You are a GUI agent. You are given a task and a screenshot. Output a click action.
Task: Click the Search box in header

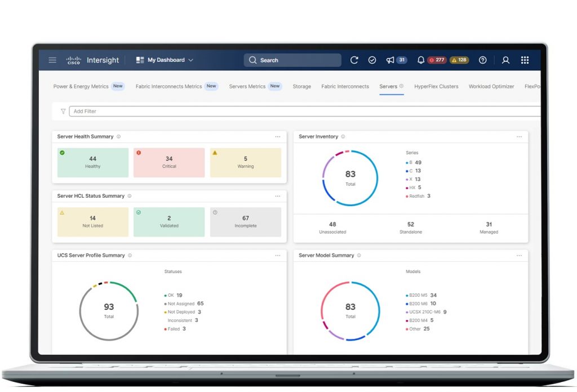pyautogui.click(x=292, y=60)
